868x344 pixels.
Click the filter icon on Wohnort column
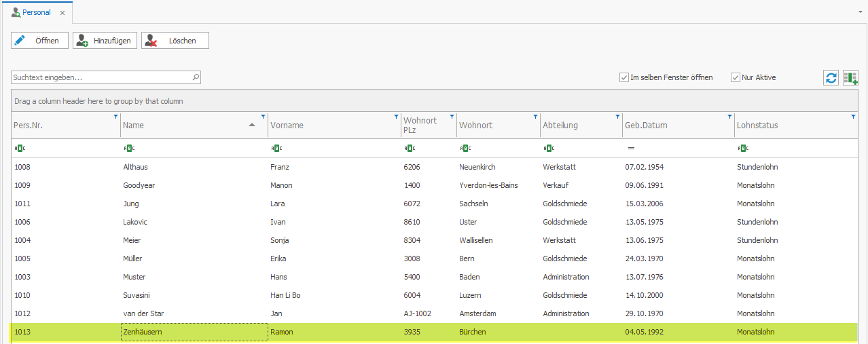pos(535,117)
